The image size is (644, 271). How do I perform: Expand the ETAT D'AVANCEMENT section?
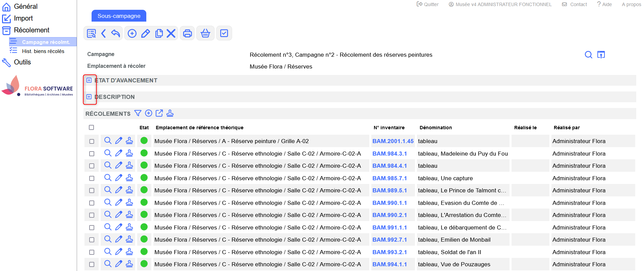tap(89, 80)
